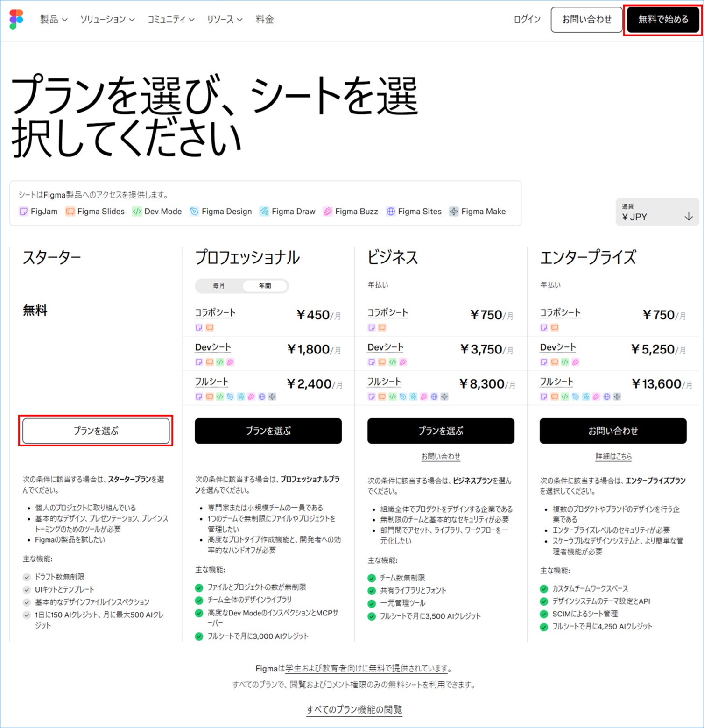The width and height of the screenshot is (704, 728).
Task: Click プランを選ぶ for the ビジネス plan
Action: [441, 431]
